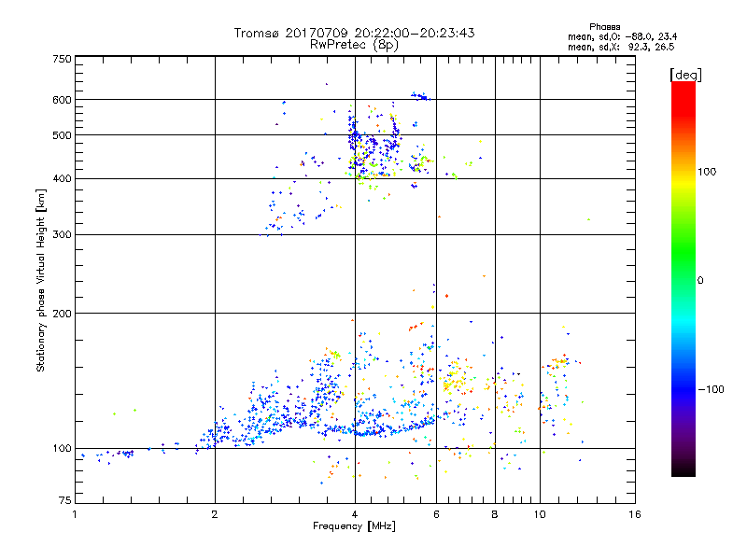Click the frequency axis tick label '8'
The image size is (747, 560).
pyautogui.click(x=495, y=514)
